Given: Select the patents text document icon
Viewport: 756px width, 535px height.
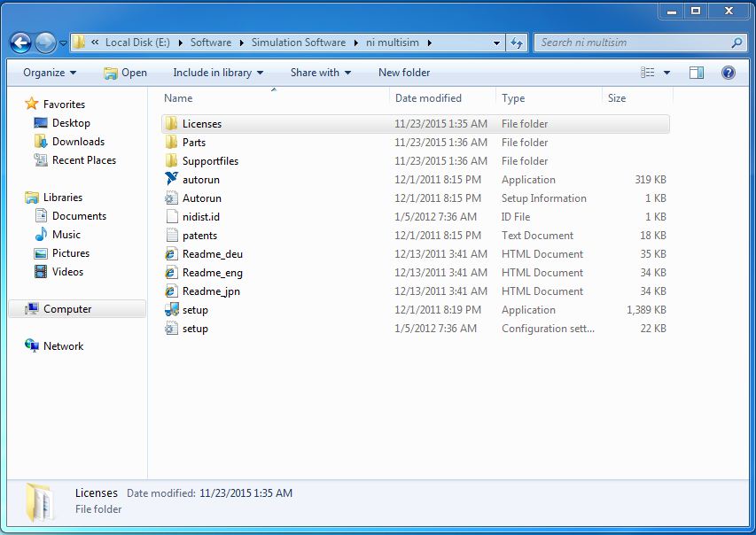Looking at the screenshot, I should [x=172, y=236].
